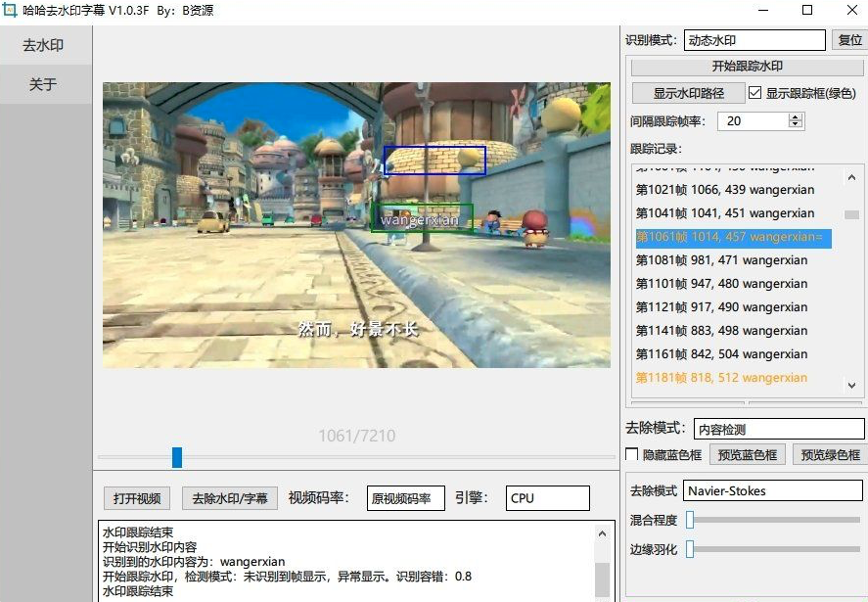Enable the 隐藏蓝色框 checkbox

click(x=632, y=453)
